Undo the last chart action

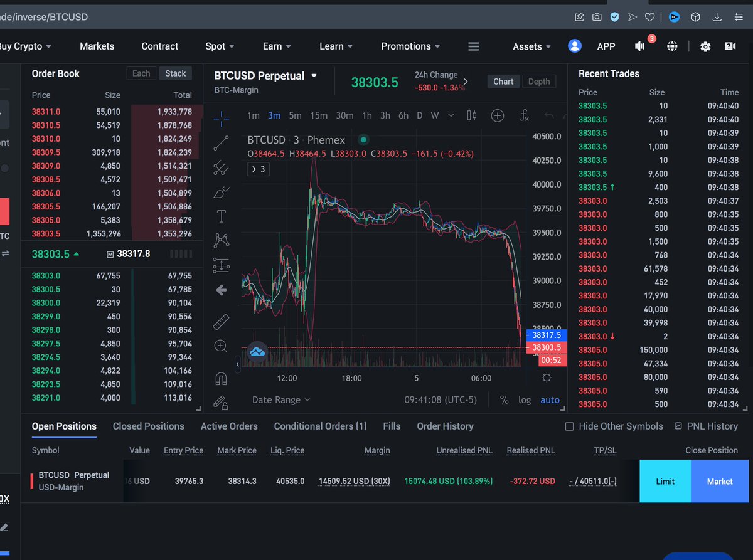coord(549,115)
